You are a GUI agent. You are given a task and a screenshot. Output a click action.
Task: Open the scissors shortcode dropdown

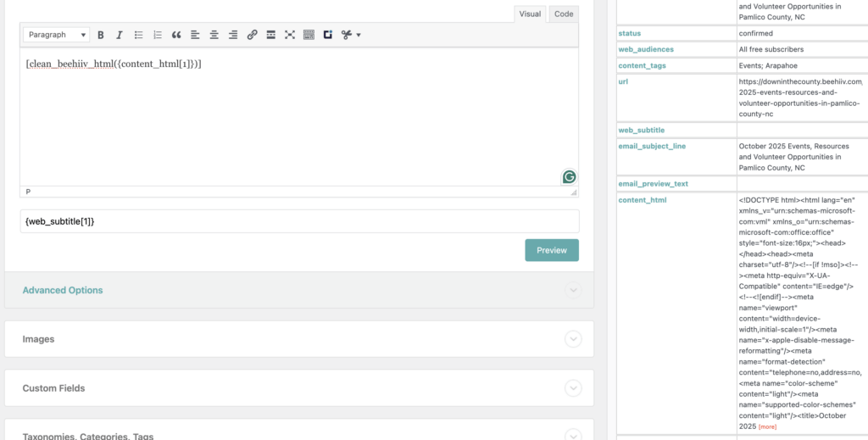pyautogui.click(x=351, y=35)
